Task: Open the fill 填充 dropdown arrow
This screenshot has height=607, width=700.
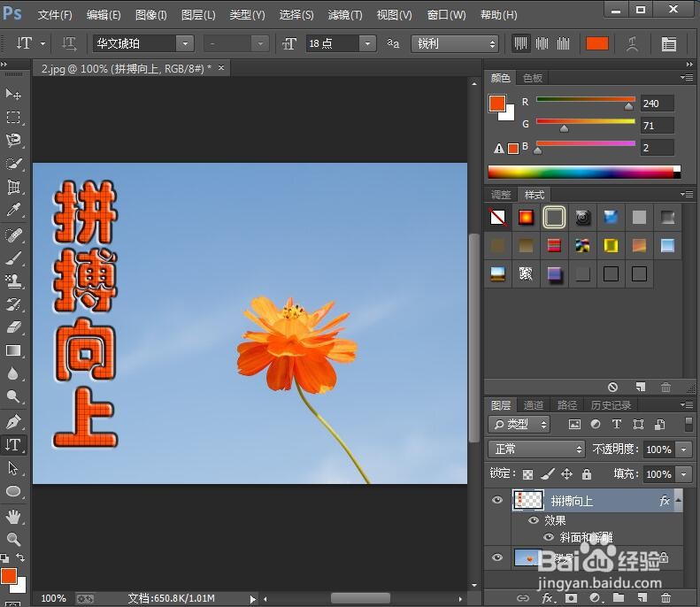Action: click(x=684, y=474)
